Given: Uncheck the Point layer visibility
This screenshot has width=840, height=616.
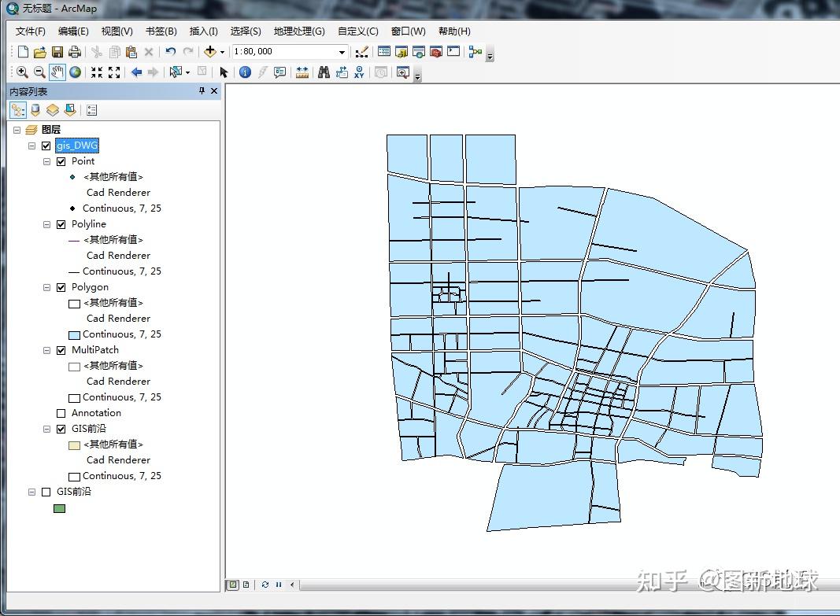Looking at the screenshot, I should [61, 160].
